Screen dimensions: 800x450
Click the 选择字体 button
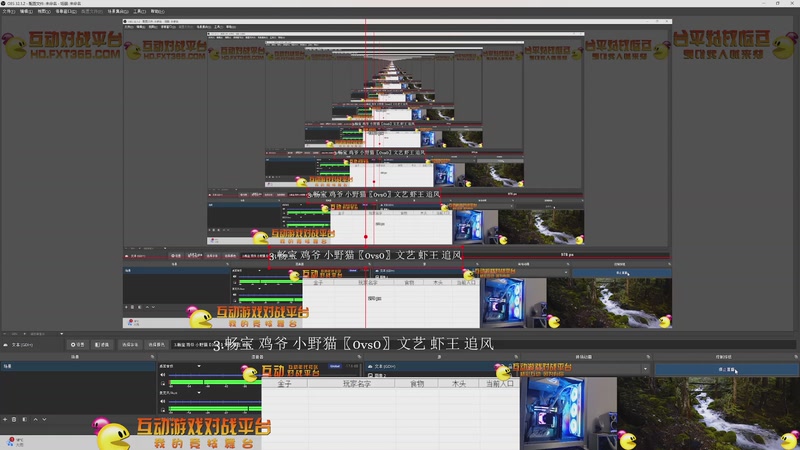point(130,345)
